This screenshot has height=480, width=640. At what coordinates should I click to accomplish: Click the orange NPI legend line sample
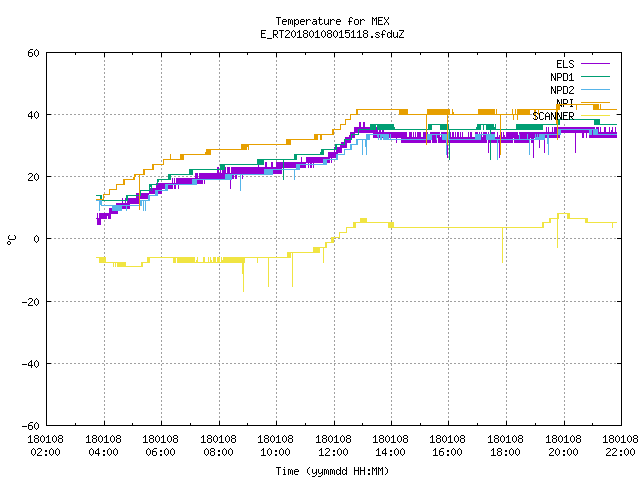(595, 102)
